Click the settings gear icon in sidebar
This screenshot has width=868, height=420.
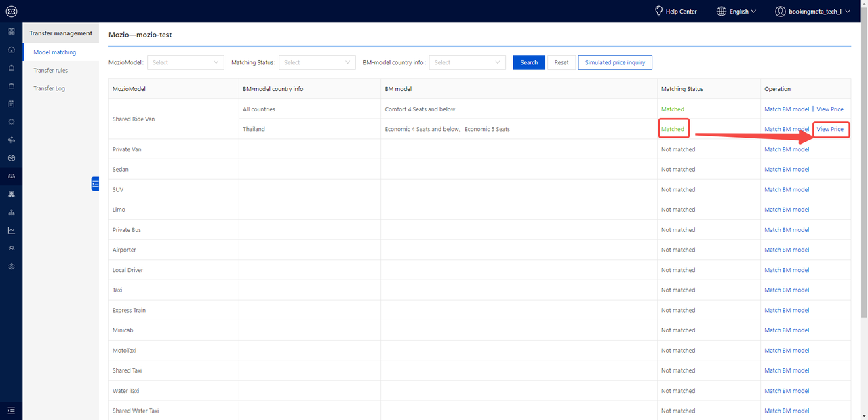11,267
